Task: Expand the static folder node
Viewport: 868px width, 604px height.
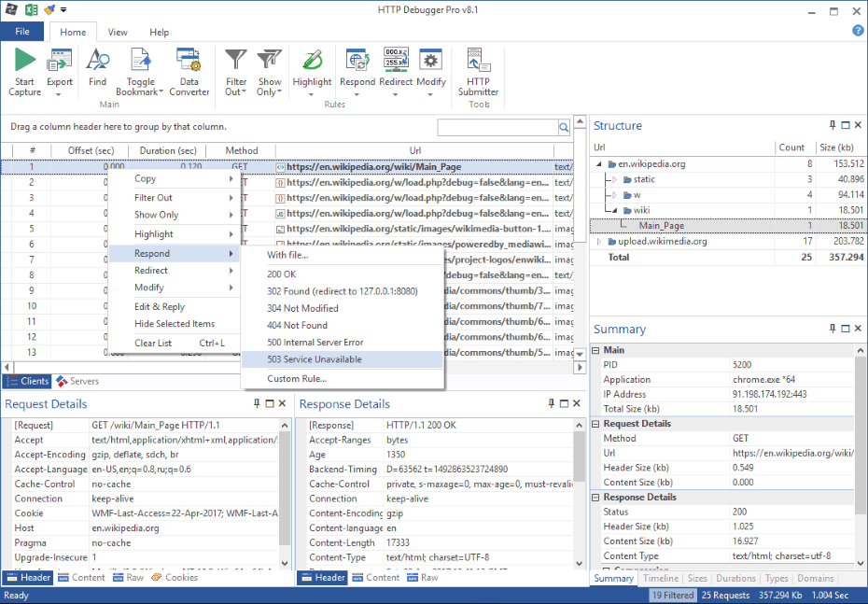Action: [x=614, y=179]
